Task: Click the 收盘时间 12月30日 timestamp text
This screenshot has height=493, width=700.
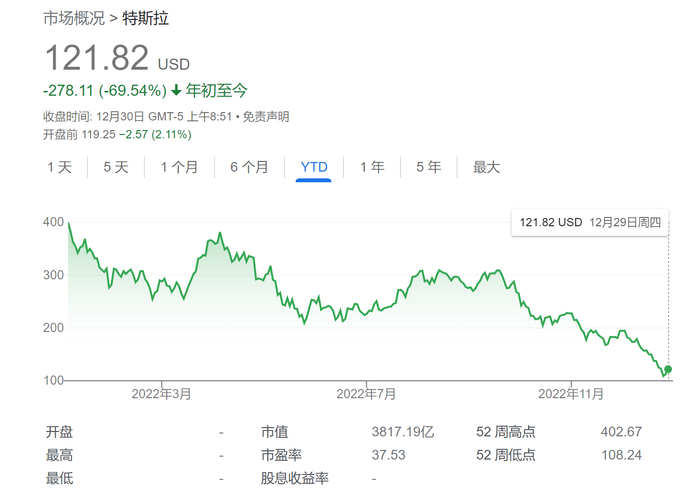Action: [138, 117]
